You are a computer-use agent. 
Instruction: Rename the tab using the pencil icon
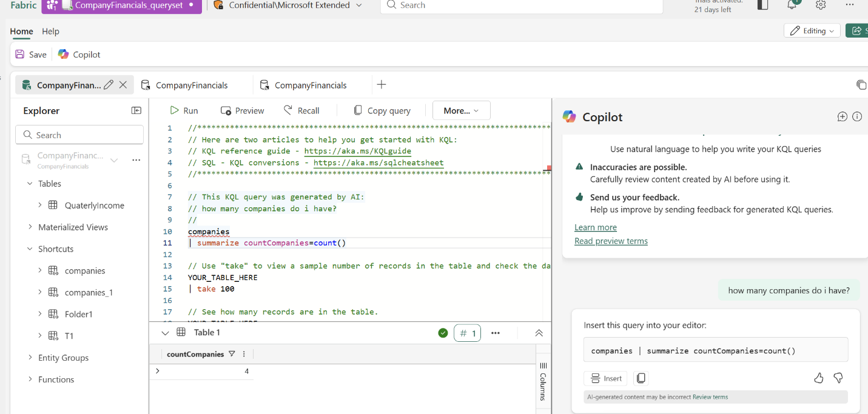pos(109,85)
